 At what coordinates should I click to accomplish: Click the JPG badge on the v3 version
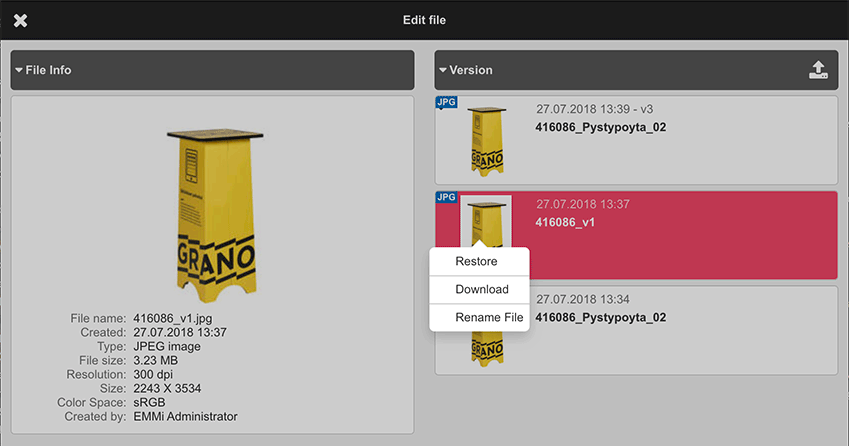coord(446,102)
